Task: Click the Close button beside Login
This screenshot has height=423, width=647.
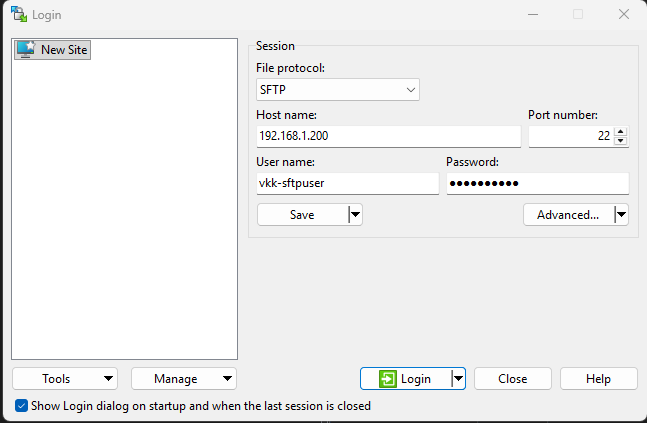Action: [512, 378]
